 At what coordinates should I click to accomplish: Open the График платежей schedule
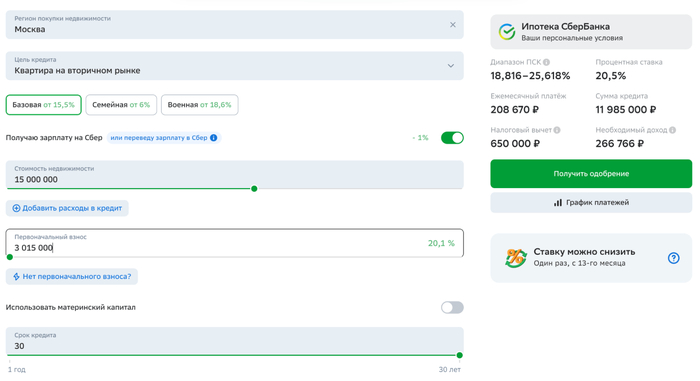point(591,203)
